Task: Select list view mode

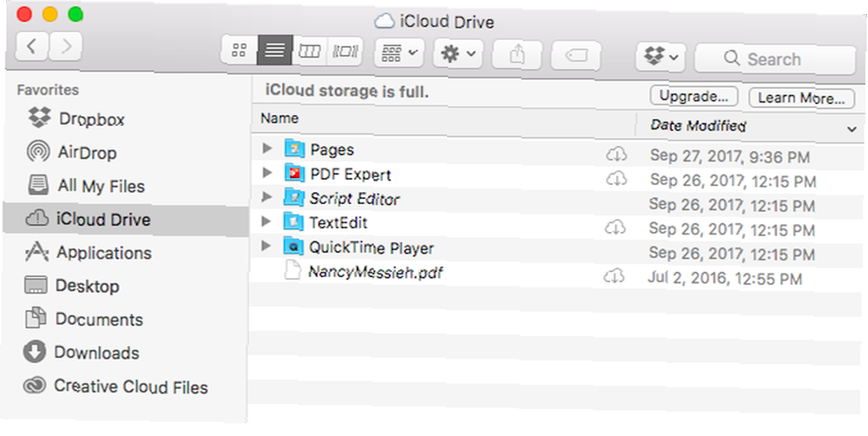Action: [274, 50]
